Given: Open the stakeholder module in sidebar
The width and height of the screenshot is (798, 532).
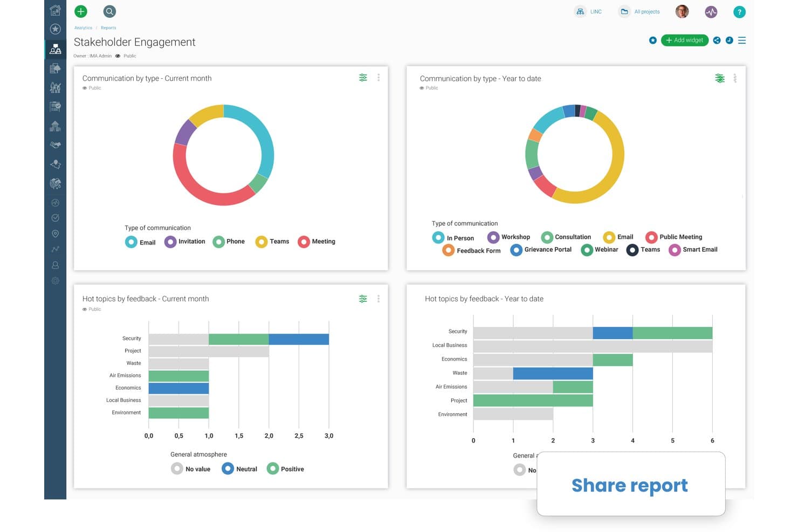Looking at the screenshot, I should pos(55,49).
